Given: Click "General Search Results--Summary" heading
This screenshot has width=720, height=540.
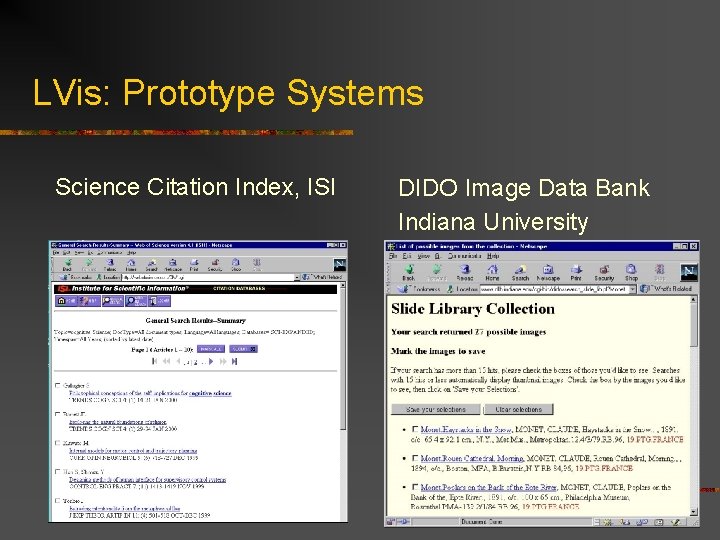Looking at the screenshot, I should [196, 321].
